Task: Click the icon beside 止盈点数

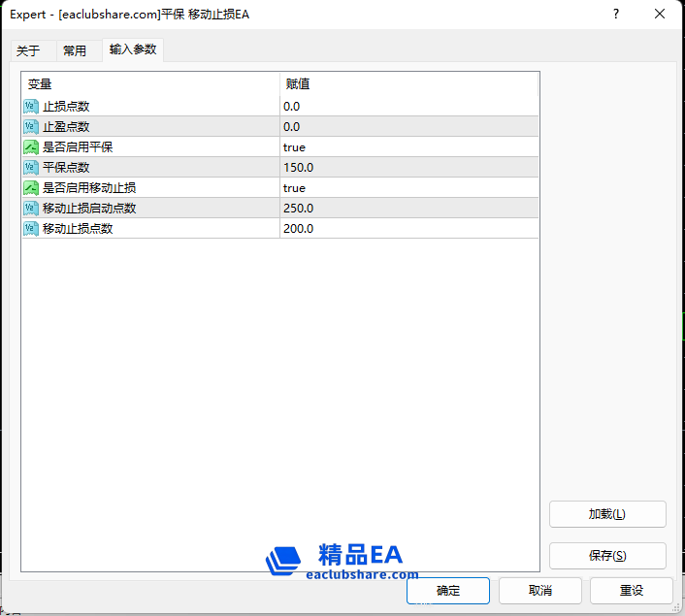Action: click(x=31, y=127)
